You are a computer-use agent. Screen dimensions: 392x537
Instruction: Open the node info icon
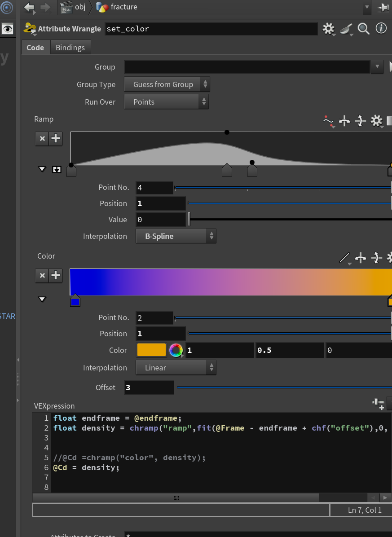381,28
